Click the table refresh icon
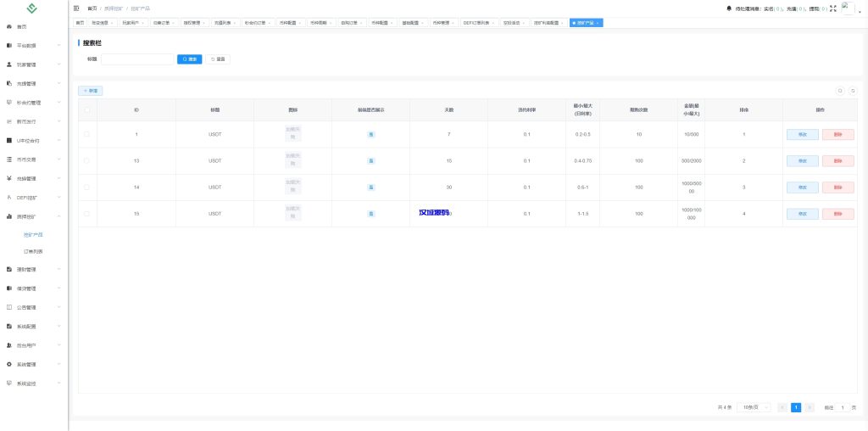 [x=853, y=90]
